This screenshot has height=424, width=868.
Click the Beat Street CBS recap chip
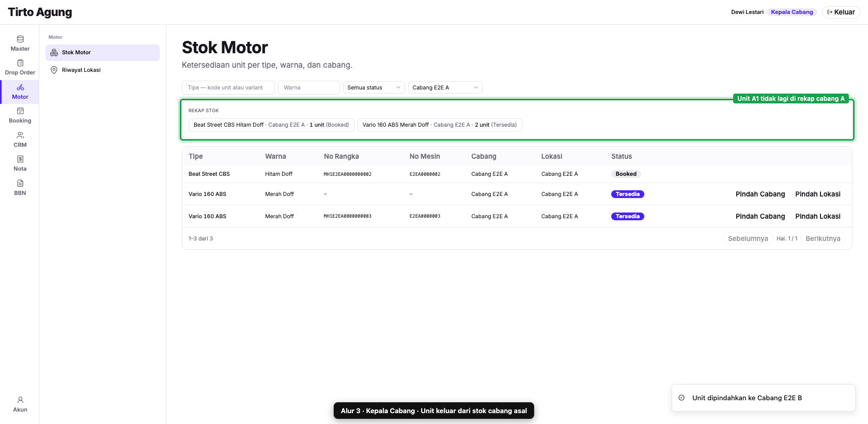[x=271, y=125]
